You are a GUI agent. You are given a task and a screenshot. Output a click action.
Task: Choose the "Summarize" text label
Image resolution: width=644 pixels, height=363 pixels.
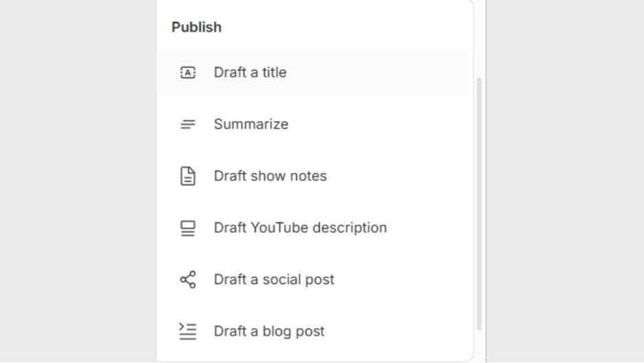coord(251,124)
